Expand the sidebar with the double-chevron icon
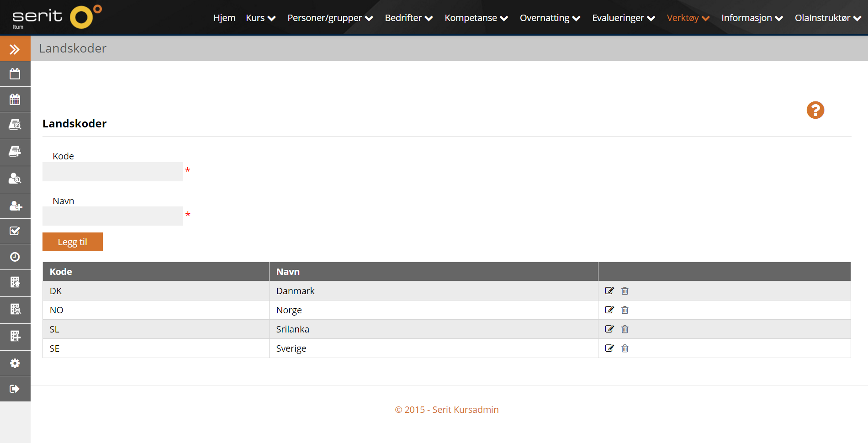This screenshot has height=443, width=868. pyautogui.click(x=15, y=48)
